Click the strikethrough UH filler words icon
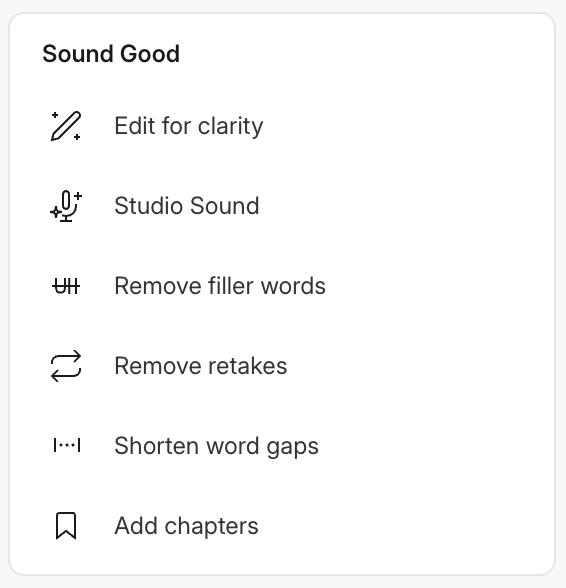The image size is (566, 588). click(66, 286)
